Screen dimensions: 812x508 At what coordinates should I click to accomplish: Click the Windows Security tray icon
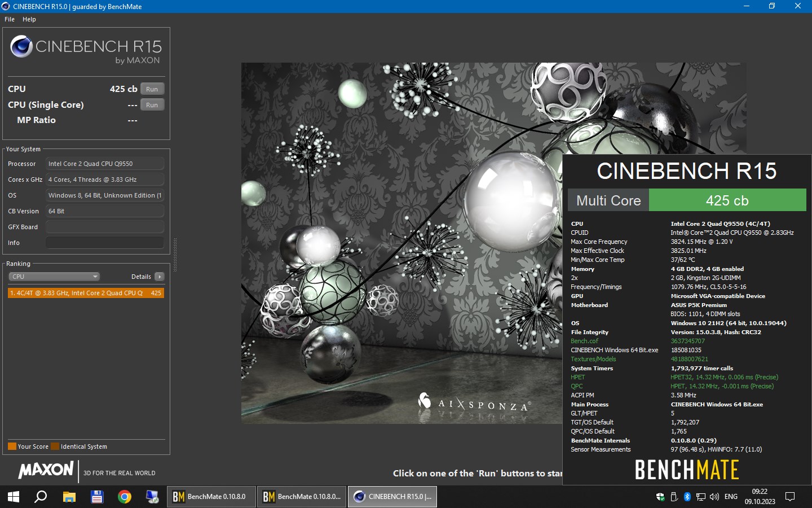[x=660, y=497]
